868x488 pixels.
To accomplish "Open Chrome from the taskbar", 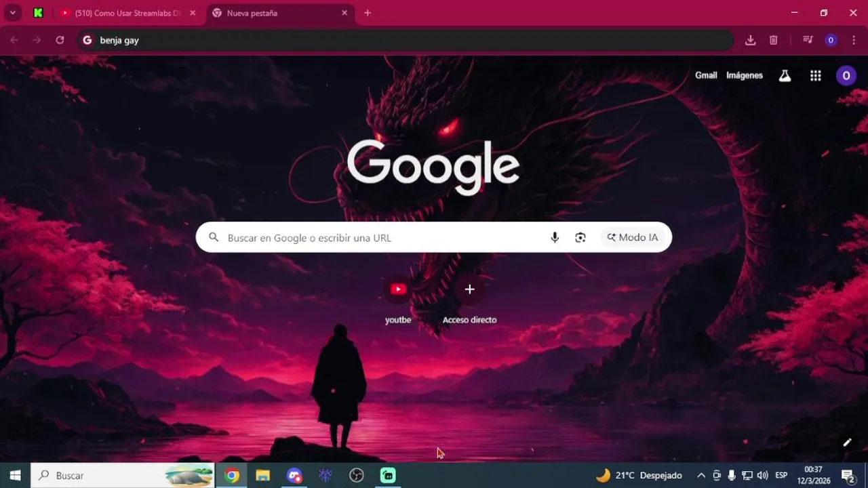I will [232, 475].
